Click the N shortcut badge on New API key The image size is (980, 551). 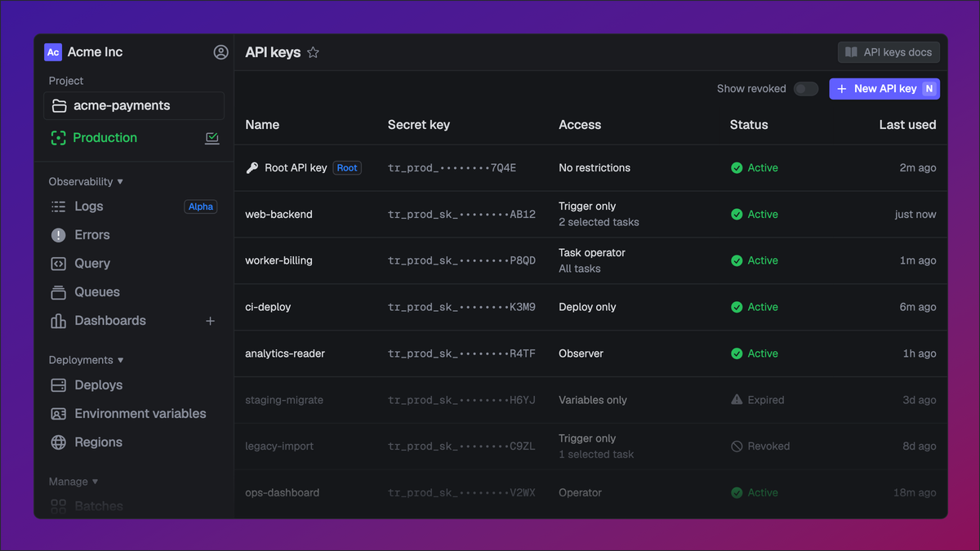click(x=929, y=89)
